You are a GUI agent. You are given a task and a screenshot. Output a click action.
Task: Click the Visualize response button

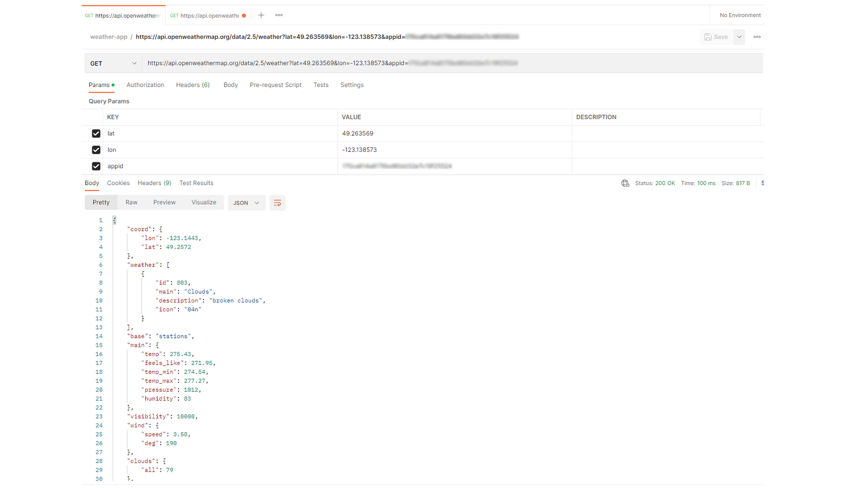point(204,202)
